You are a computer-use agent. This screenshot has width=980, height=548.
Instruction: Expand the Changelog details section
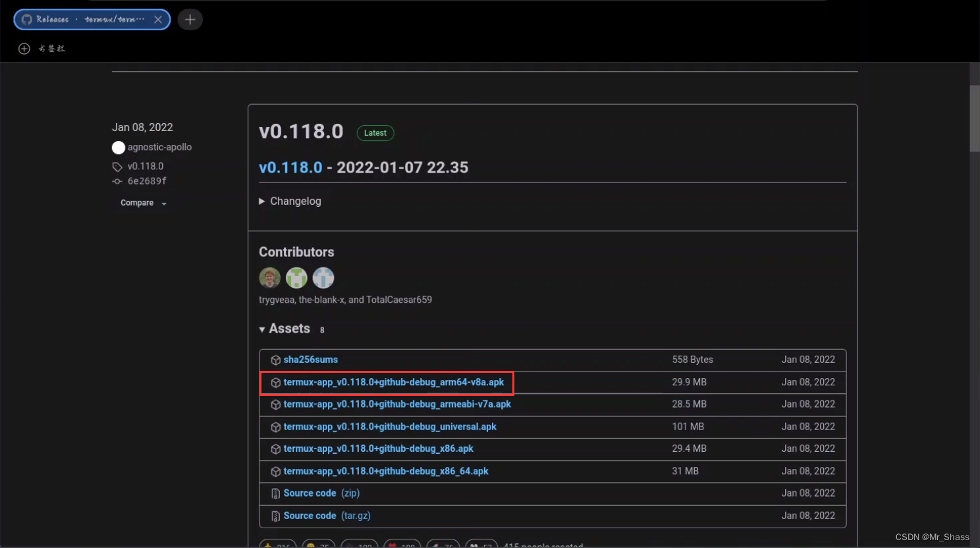[290, 202]
